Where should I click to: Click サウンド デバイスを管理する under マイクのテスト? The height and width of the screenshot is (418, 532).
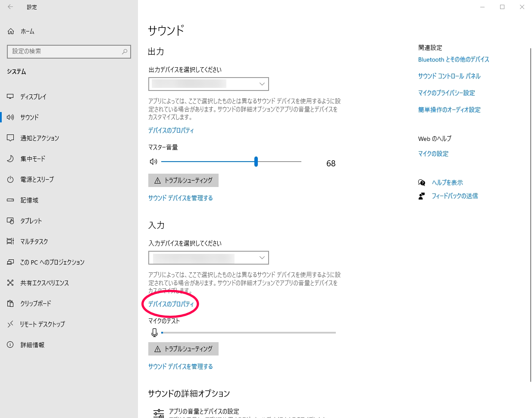tap(181, 367)
